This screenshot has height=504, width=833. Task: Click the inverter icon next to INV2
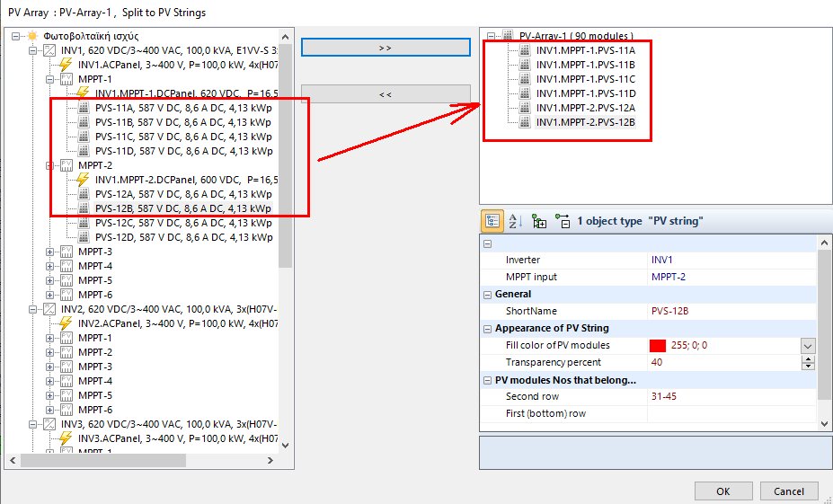(x=49, y=309)
